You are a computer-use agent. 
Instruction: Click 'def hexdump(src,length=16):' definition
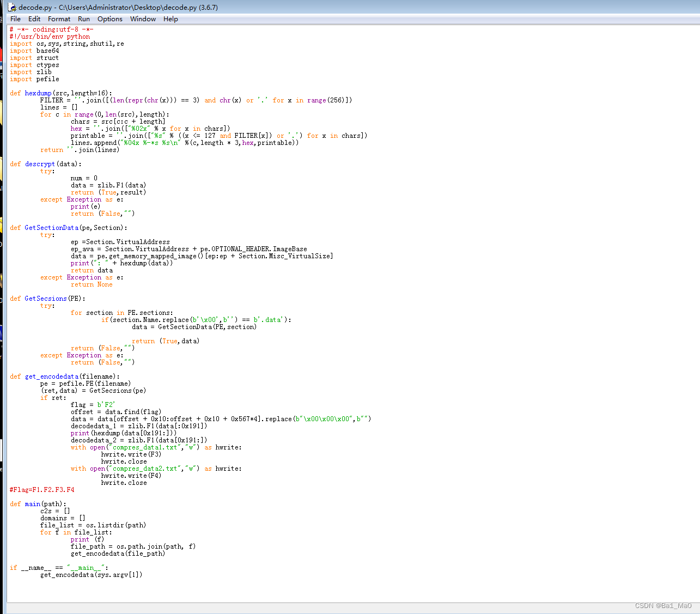coord(60,93)
